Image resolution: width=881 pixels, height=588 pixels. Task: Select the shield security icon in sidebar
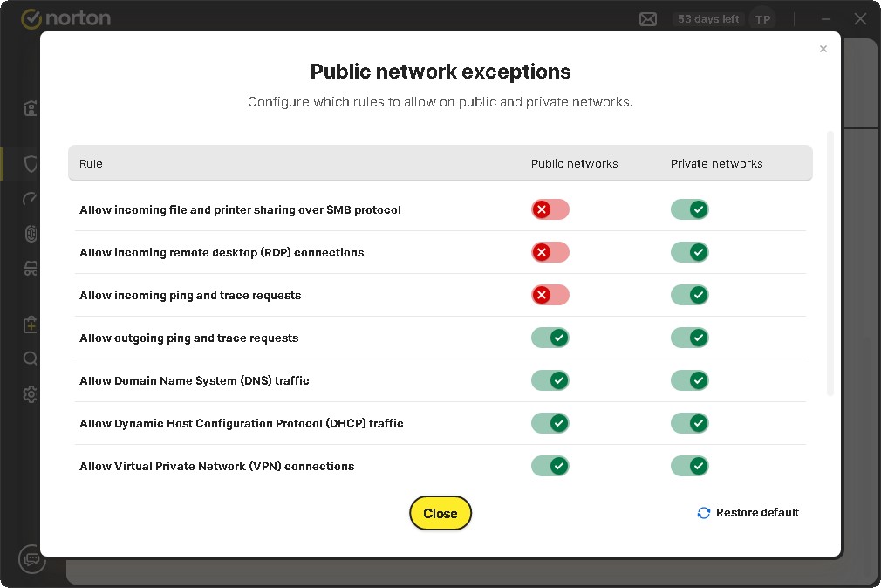click(31, 164)
